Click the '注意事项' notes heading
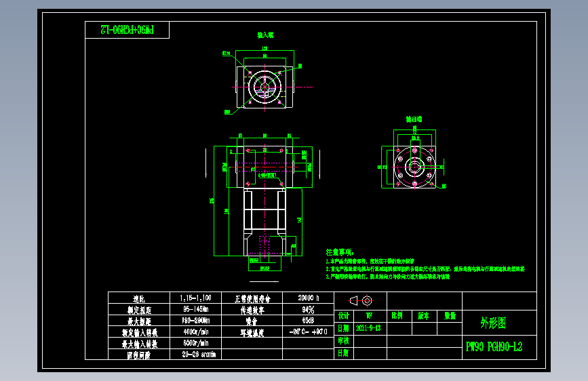Viewport: 588px width, 381px height. pos(340,252)
